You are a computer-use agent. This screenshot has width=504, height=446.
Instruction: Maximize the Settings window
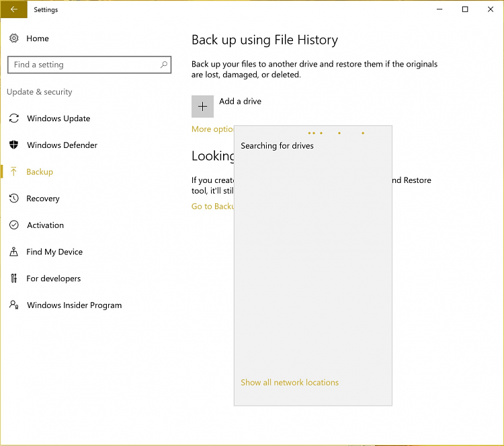[x=465, y=9]
